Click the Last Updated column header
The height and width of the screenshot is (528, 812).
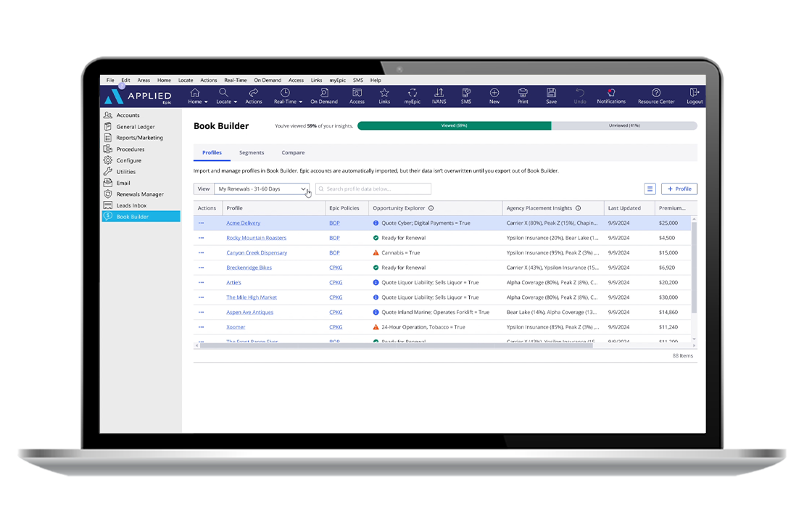624,208
